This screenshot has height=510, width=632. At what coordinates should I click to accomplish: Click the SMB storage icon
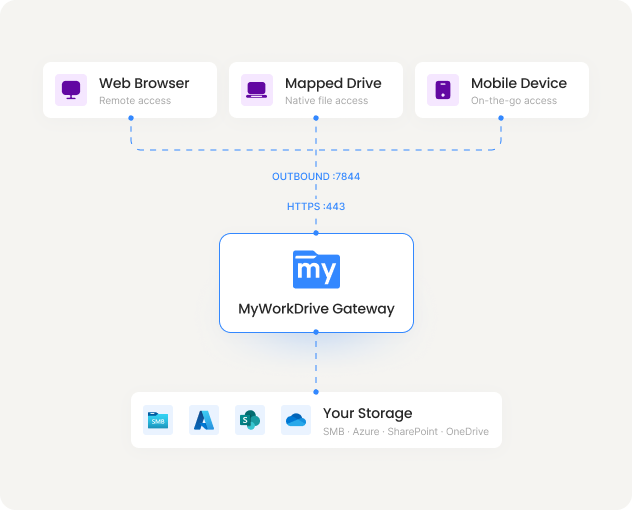tap(158, 420)
